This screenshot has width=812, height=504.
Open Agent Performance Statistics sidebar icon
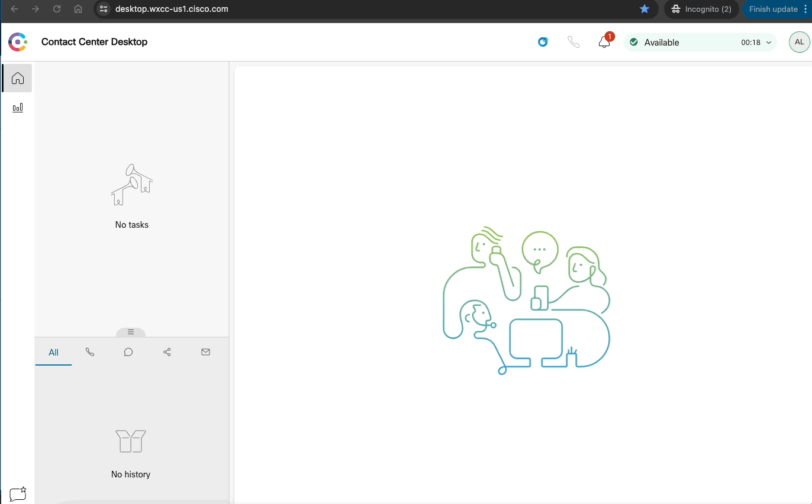(18, 108)
